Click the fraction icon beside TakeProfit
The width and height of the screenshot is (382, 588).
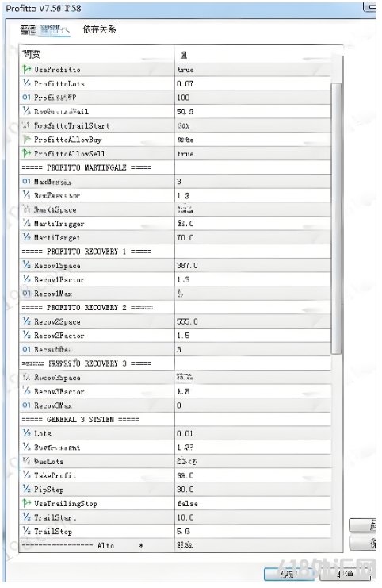click(26, 475)
